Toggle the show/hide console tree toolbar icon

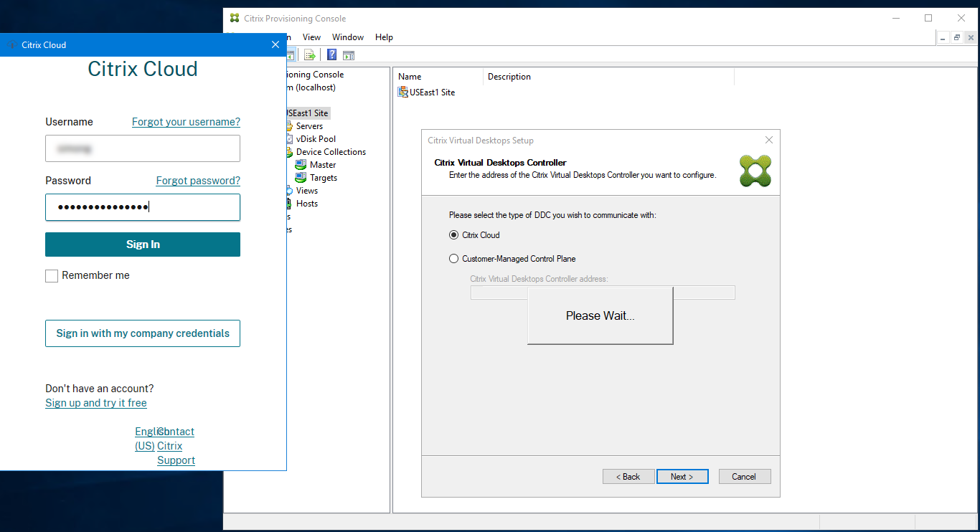[x=290, y=54]
